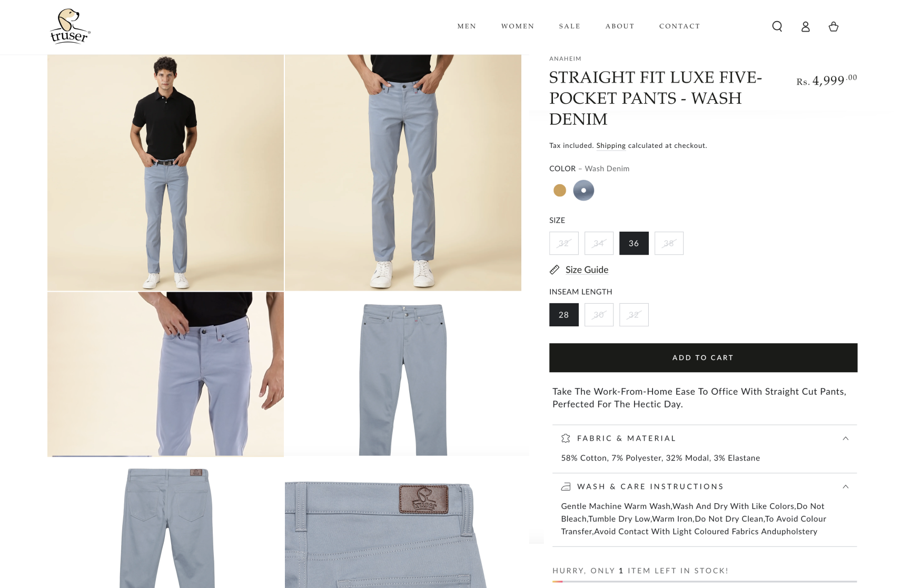910x588 pixels.
Task: Go to the WOMEN menu item
Action: pos(517,26)
